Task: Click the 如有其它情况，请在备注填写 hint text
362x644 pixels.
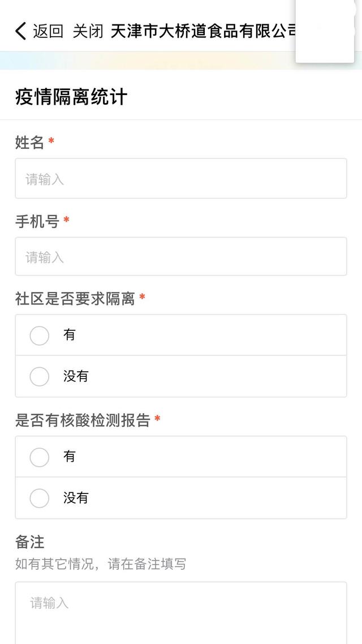Action: pyautogui.click(x=101, y=564)
